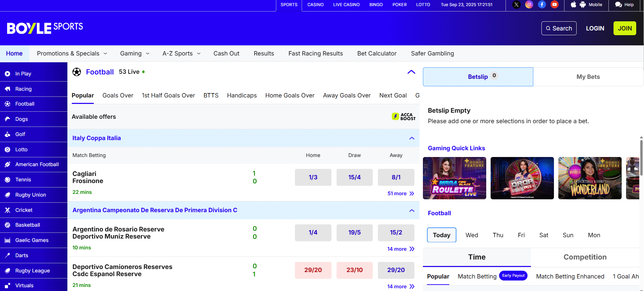Select Cagliari home odds 1/3
644x291 pixels.
[313, 177]
